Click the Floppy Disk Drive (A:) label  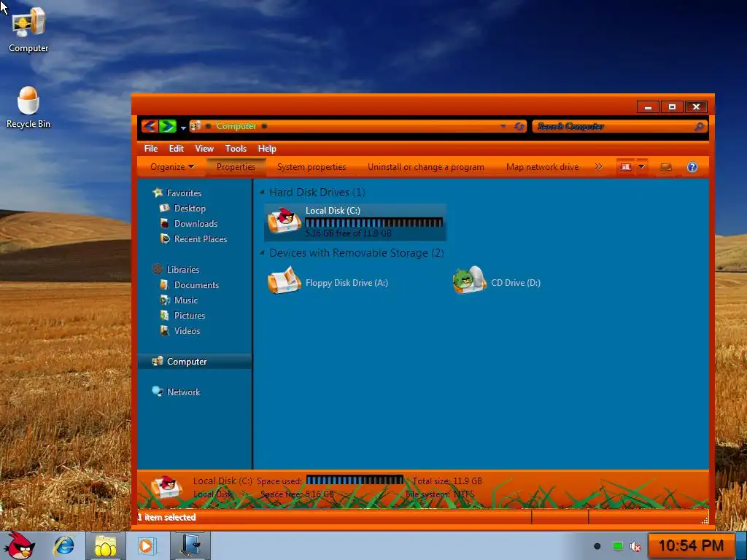(347, 283)
